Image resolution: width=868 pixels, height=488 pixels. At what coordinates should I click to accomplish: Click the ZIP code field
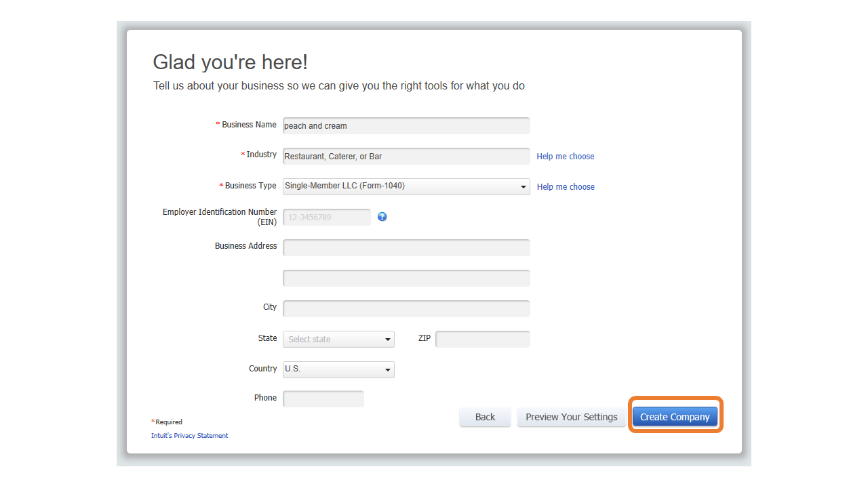pos(482,339)
